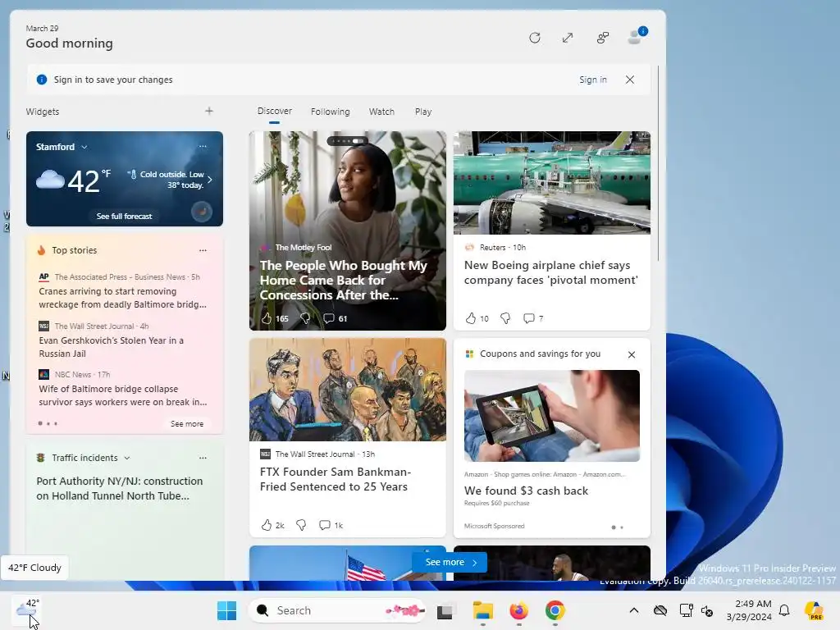
Task: Open the Watch tab
Action: (381, 112)
